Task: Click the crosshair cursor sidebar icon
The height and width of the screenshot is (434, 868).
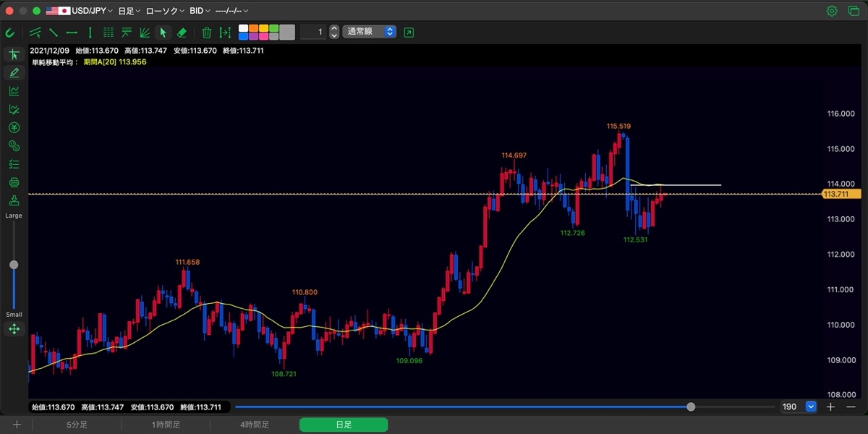Action: coord(14,54)
